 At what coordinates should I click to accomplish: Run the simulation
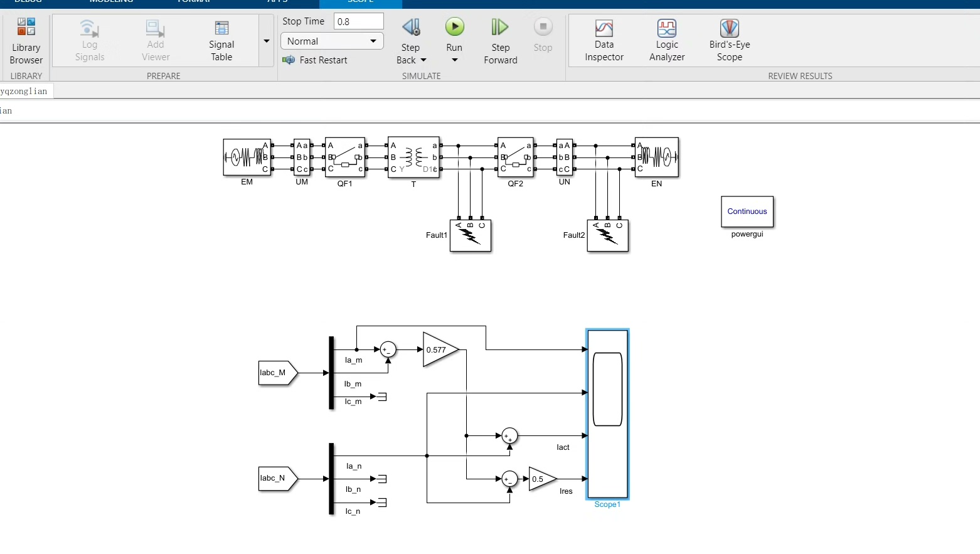tap(454, 28)
